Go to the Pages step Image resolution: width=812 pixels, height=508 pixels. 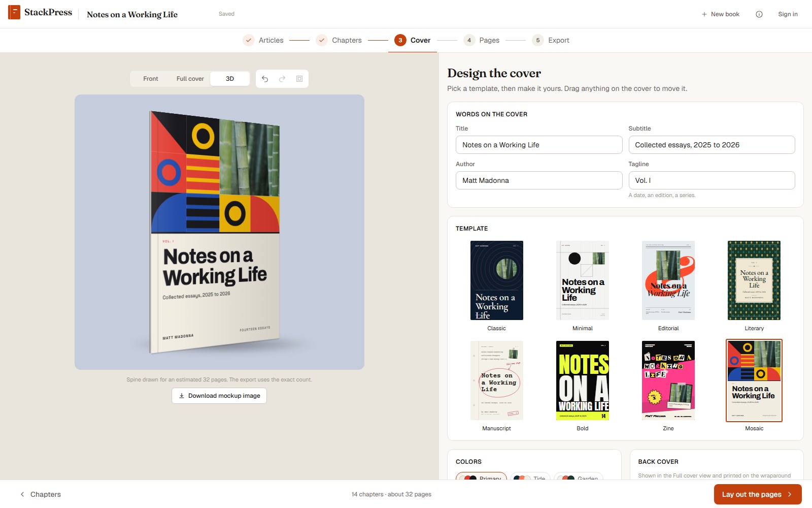[482, 40]
